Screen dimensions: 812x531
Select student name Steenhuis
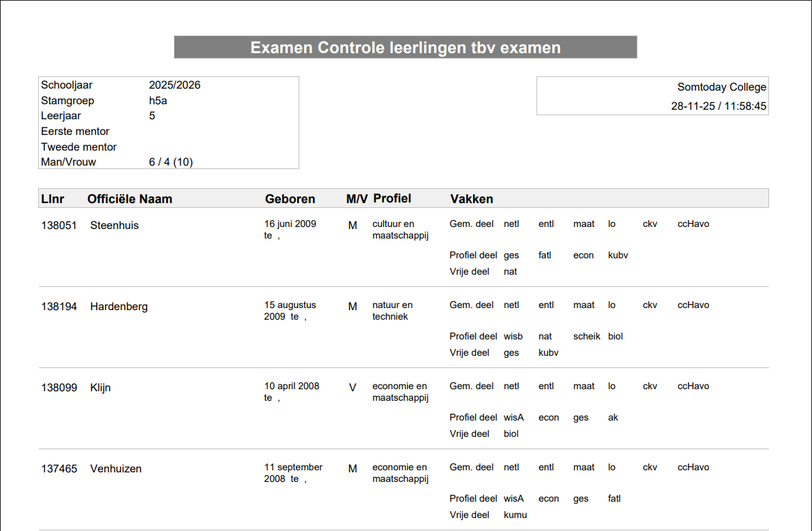point(114,226)
